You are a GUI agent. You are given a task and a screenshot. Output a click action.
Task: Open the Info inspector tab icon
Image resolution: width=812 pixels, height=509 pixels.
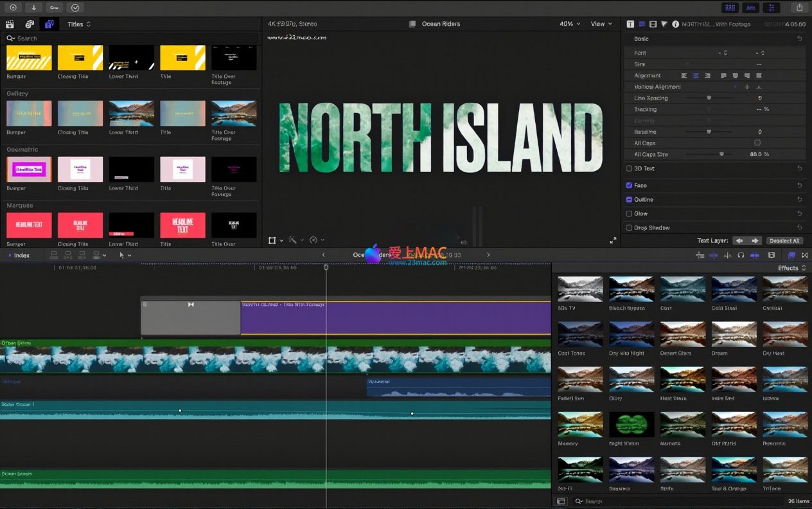click(675, 24)
